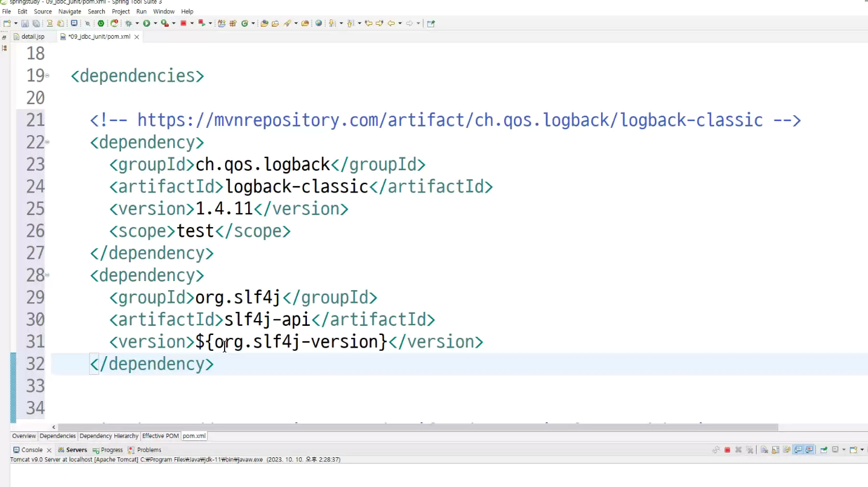Open the Open Console dropdown arrow
Screen dimensions: 868x487
pos(862,450)
